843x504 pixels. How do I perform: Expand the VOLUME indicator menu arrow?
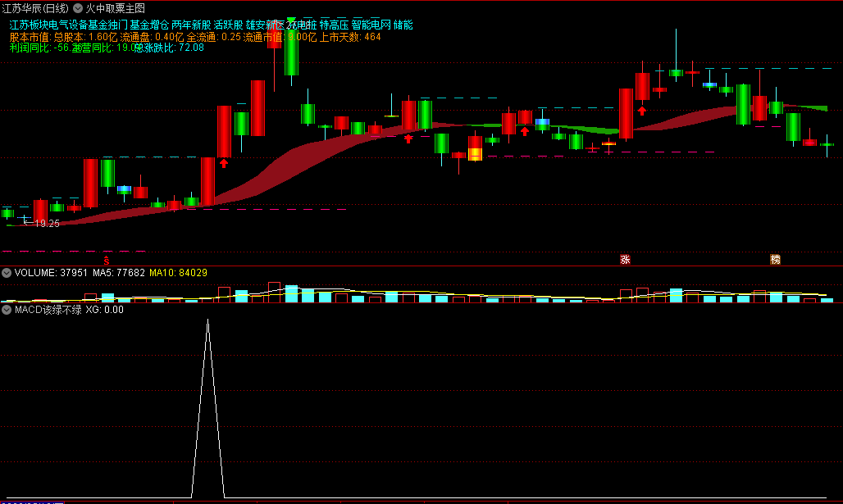(x=7, y=273)
